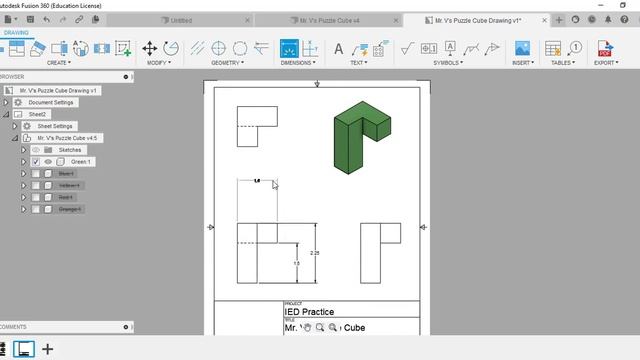Open the CREATE dropdown menu
Image resolution: width=640 pixels, height=360 pixels.
point(59,63)
